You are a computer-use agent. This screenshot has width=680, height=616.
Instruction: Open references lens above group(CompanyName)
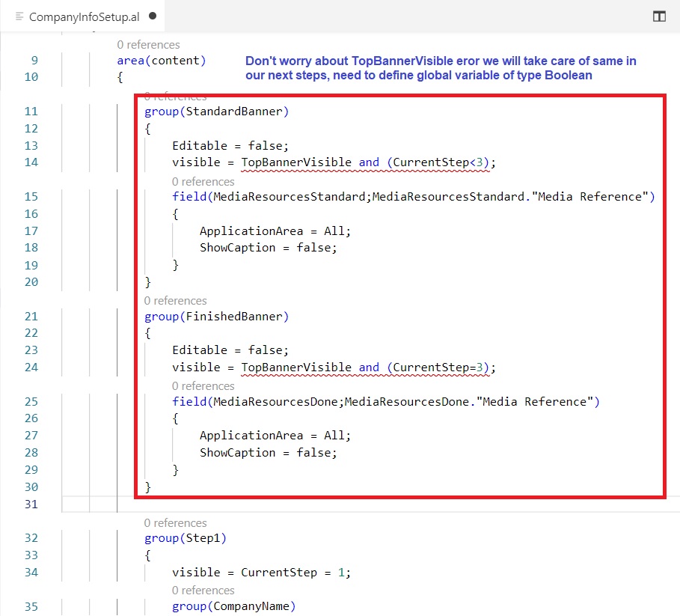click(203, 590)
